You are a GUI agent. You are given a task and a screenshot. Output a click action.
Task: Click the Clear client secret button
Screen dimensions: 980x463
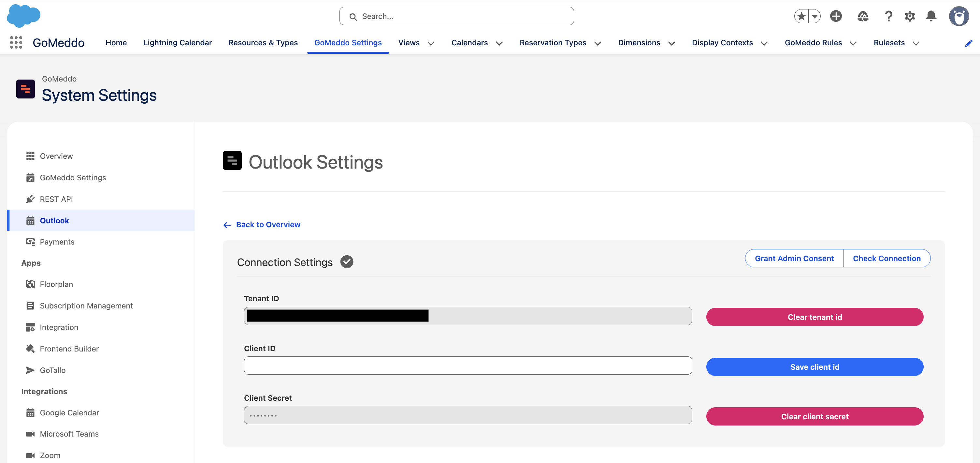pyautogui.click(x=814, y=417)
